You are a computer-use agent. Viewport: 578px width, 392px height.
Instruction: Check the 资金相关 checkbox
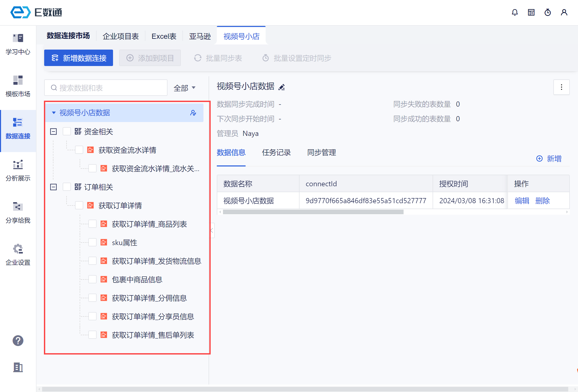point(67,132)
